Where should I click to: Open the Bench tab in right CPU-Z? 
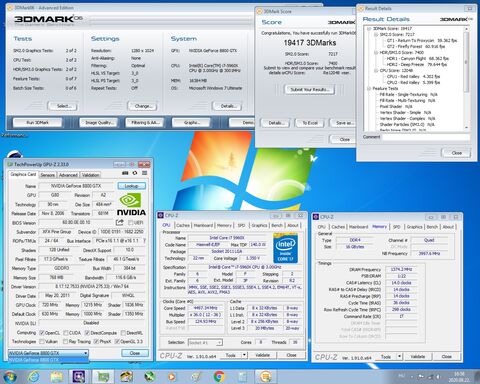pos(432,227)
